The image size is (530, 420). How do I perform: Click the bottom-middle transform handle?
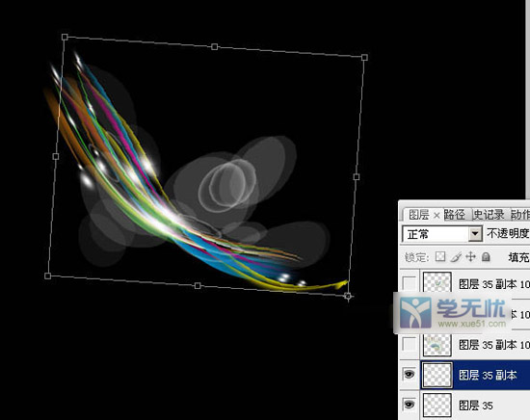point(198,286)
